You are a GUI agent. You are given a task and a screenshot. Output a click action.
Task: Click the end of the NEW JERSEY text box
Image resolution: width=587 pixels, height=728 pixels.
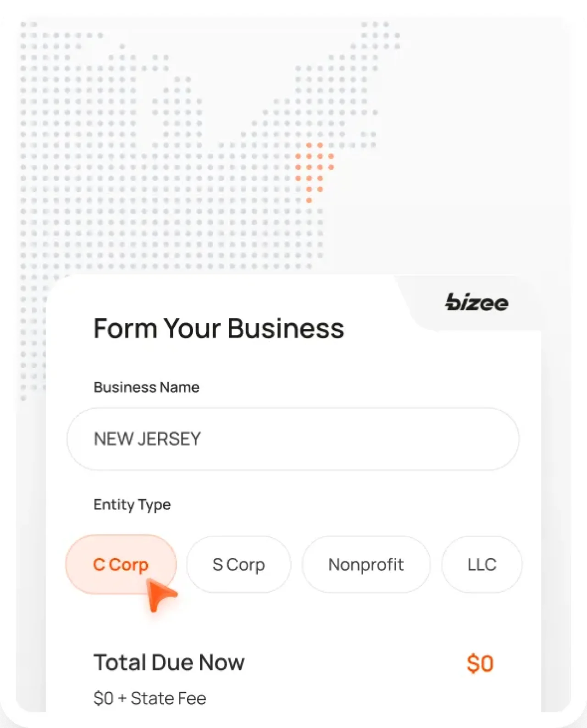[495, 439]
